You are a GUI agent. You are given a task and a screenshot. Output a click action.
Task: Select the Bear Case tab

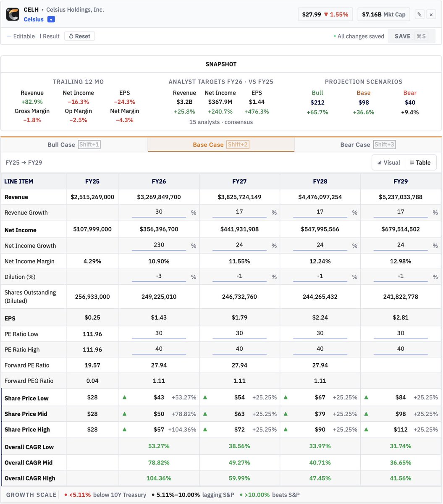coord(368,144)
